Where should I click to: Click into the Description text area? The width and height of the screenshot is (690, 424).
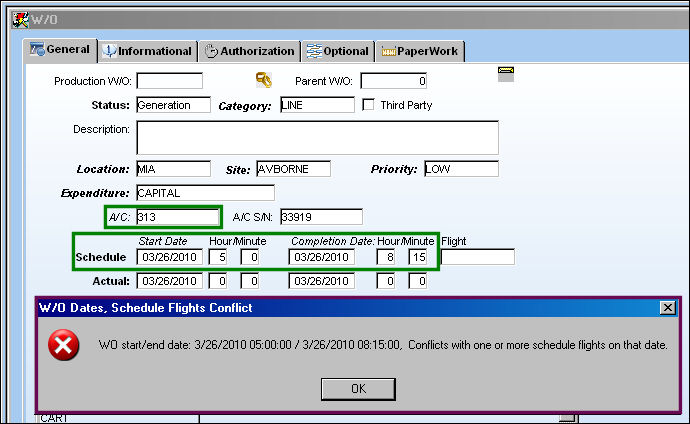pyautogui.click(x=317, y=138)
